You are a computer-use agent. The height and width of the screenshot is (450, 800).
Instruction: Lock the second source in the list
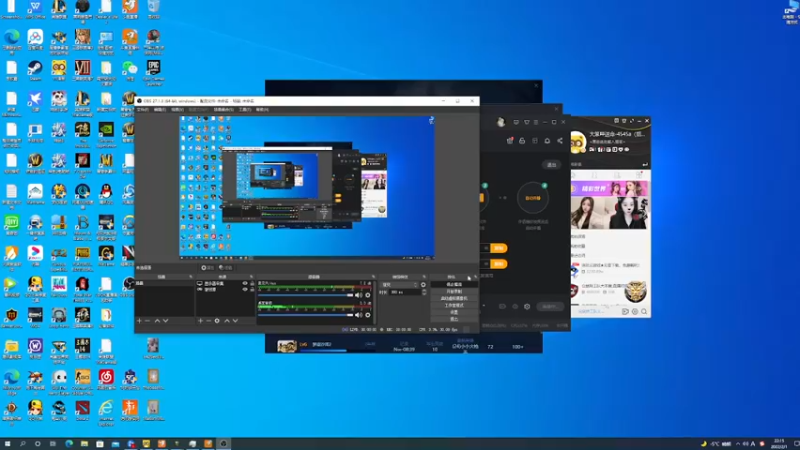point(252,289)
